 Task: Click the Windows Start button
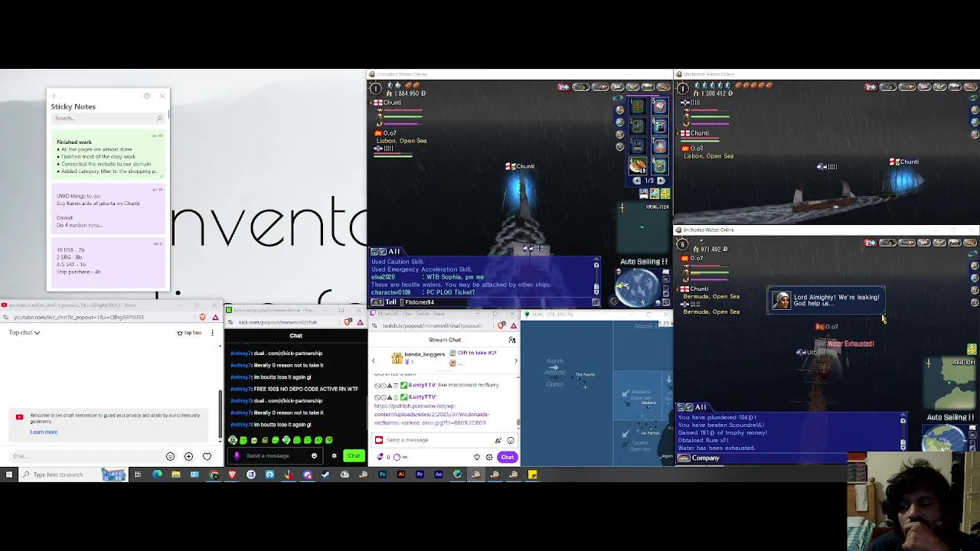pos(8,474)
